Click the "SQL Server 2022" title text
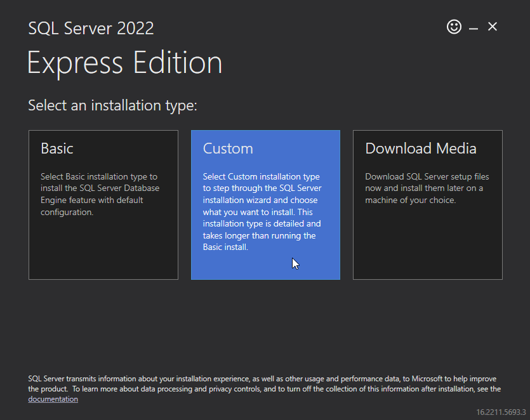530x420 pixels. (91, 28)
